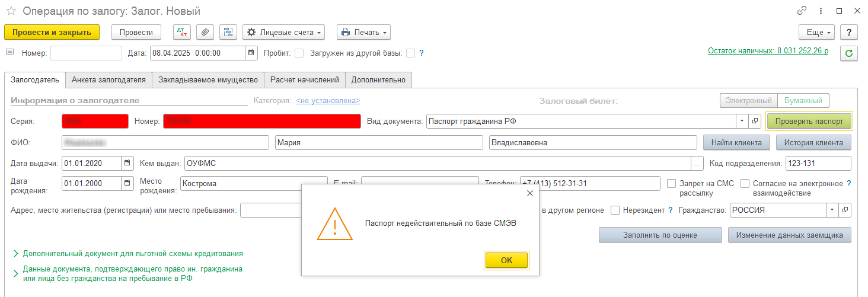The height and width of the screenshot is (297, 868).
Task: Click Заполнить по оценке button
Action: tap(660, 235)
